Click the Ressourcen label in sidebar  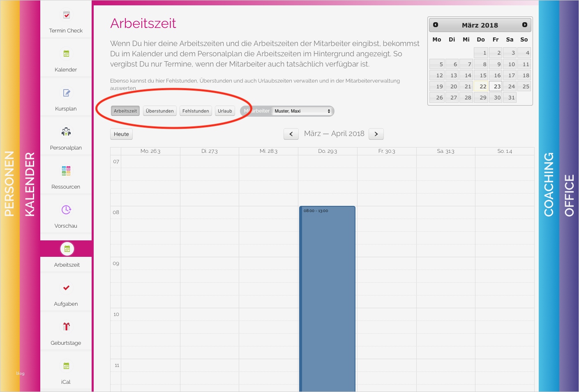point(66,187)
